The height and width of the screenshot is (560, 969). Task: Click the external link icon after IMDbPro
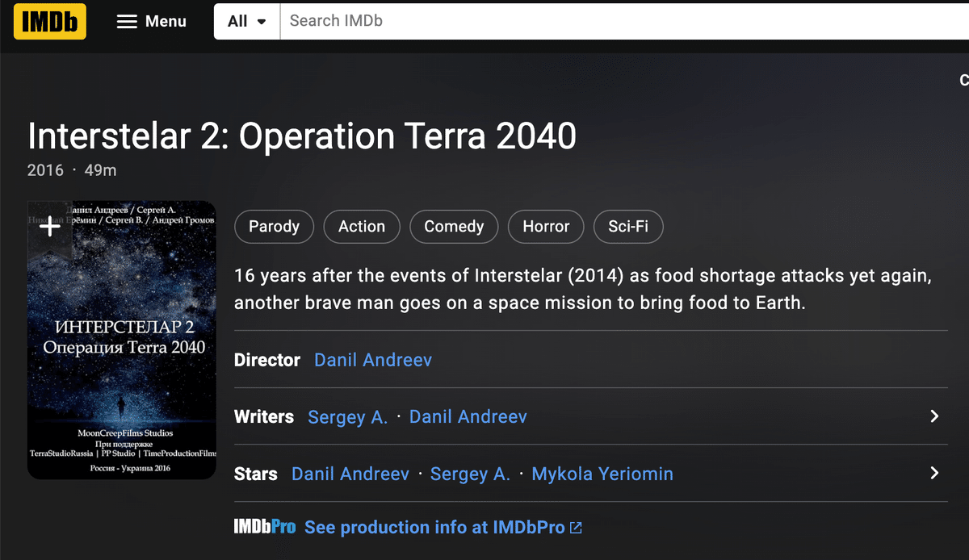coord(576,528)
